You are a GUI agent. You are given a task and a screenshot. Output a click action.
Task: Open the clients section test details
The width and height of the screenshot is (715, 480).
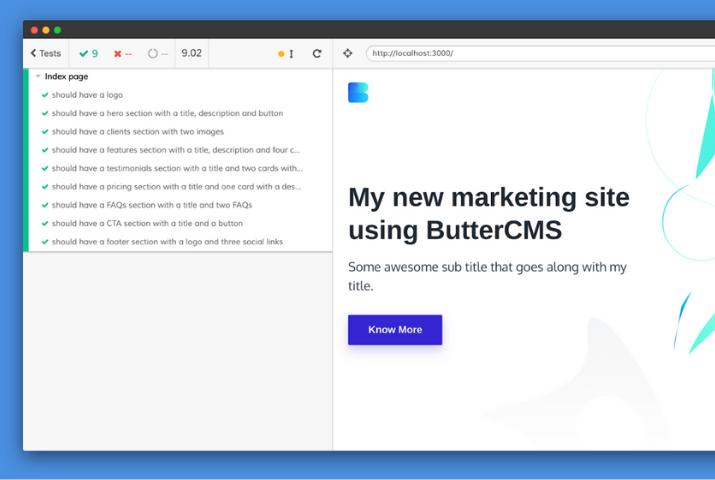click(x=138, y=132)
